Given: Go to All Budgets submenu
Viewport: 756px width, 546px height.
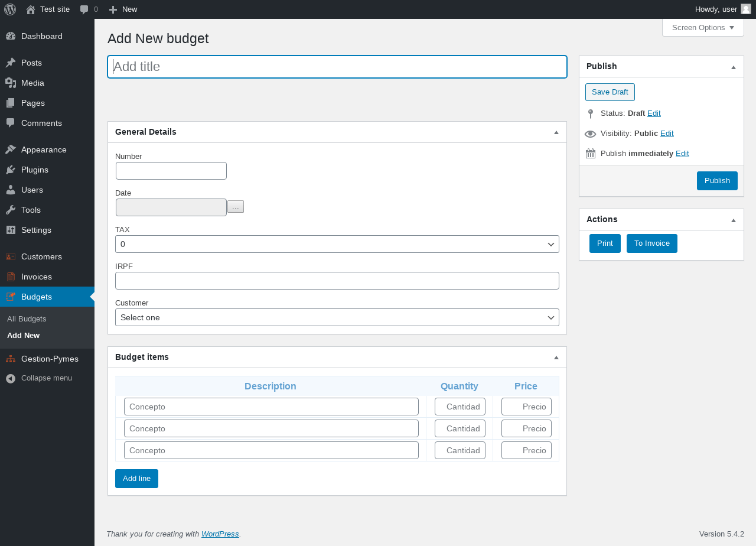Looking at the screenshot, I should 27,319.
